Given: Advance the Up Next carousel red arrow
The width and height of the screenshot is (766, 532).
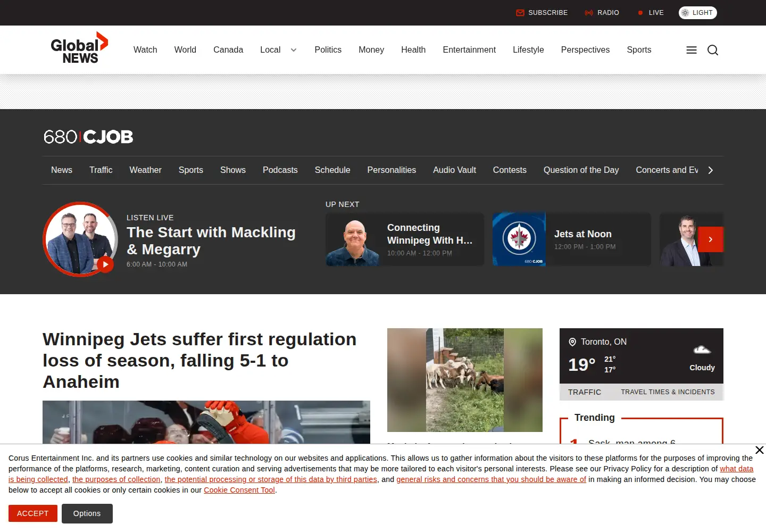Looking at the screenshot, I should pos(710,239).
